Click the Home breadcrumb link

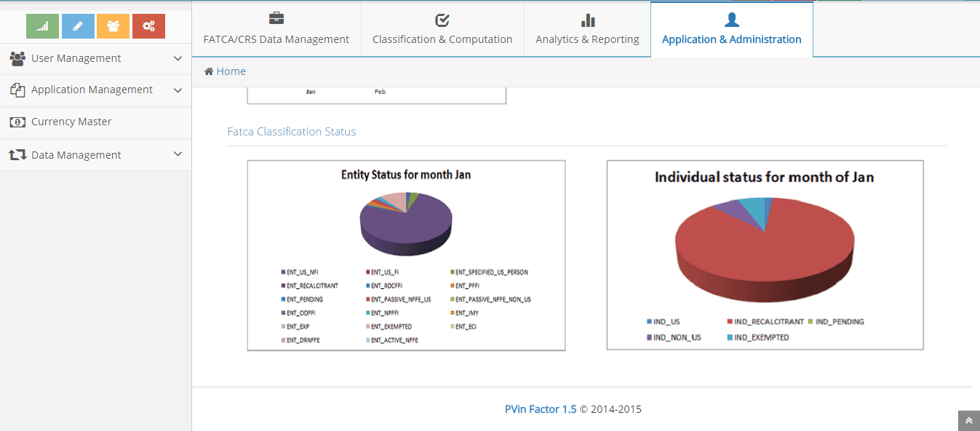(x=231, y=71)
